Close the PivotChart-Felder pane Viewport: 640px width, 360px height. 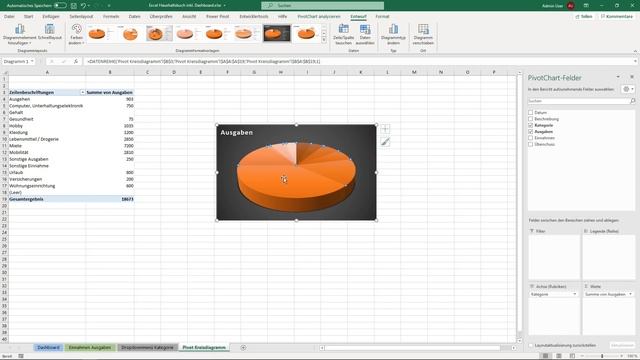(632, 77)
